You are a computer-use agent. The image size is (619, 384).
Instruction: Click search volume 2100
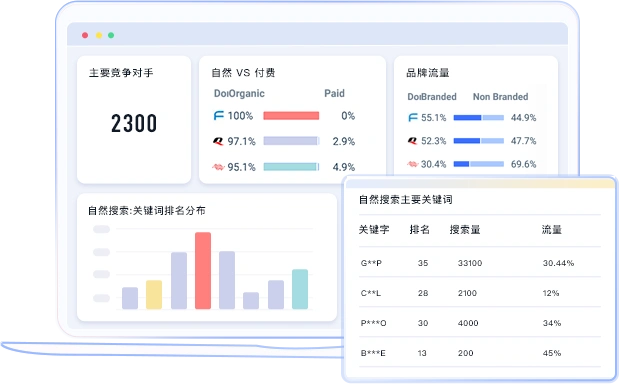(467, 293)
